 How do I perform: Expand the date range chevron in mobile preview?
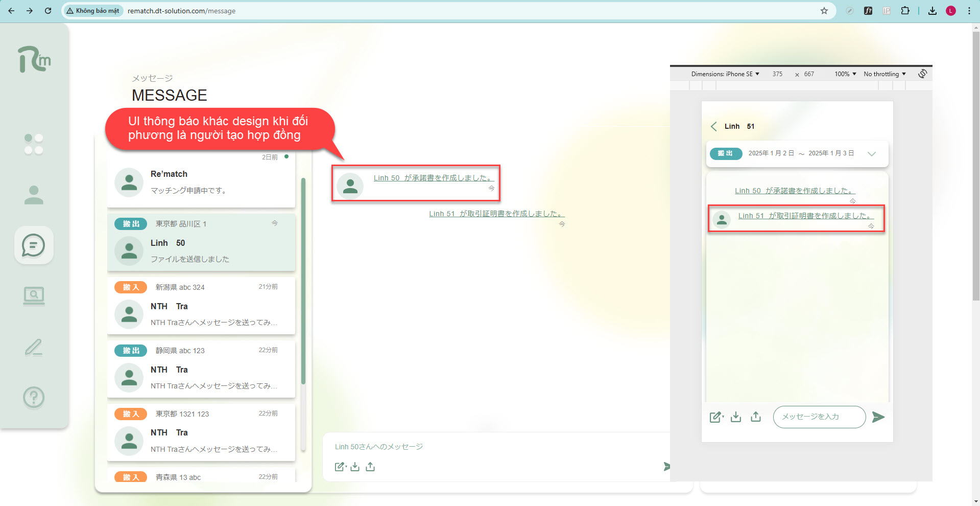point(872,154)
